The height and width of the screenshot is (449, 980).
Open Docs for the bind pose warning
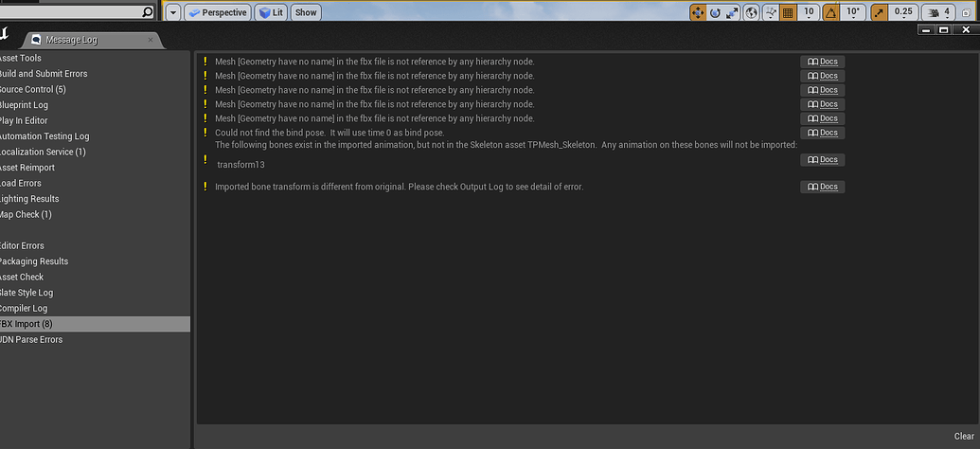click(822, 133)
